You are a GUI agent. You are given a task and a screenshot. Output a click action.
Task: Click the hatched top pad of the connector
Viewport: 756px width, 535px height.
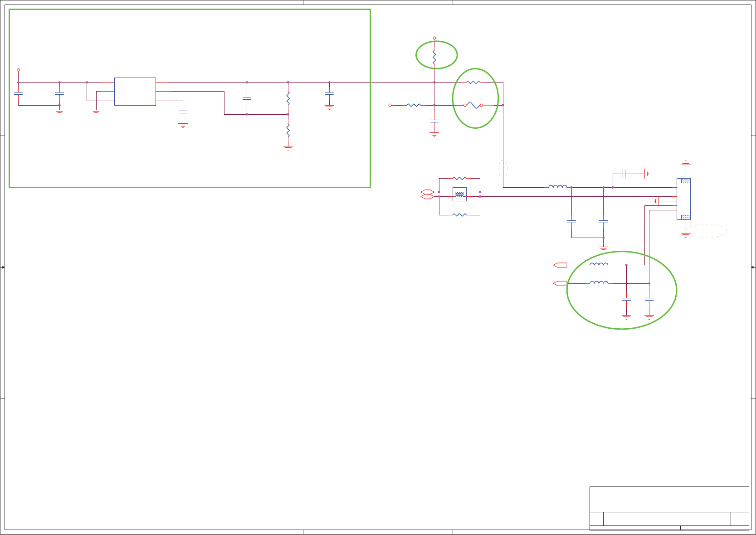tap(686, 180)
